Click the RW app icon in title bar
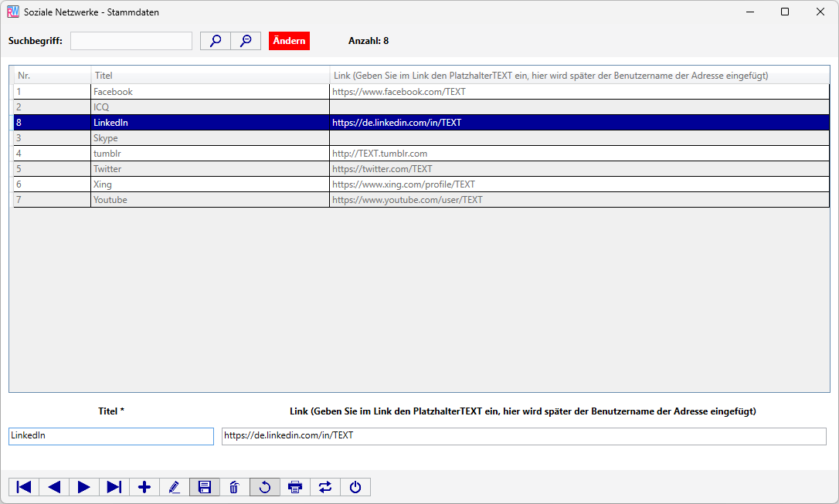839x504 pixels. (13, 12)
